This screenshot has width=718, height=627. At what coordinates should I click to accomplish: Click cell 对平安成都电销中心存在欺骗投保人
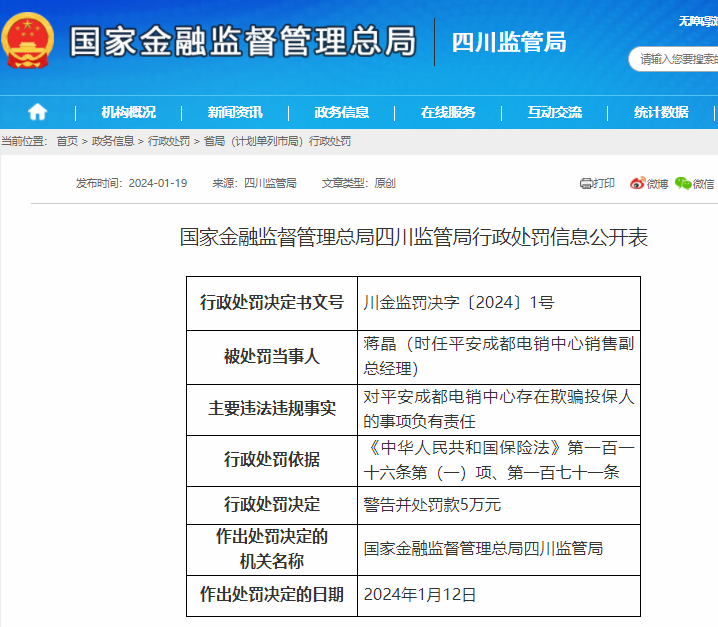click(499, 409)
